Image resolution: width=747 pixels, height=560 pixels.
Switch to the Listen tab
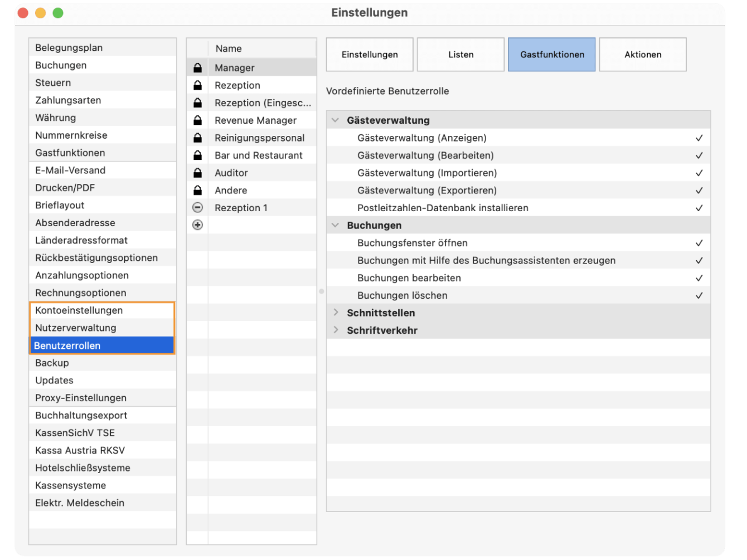(461, 55)
